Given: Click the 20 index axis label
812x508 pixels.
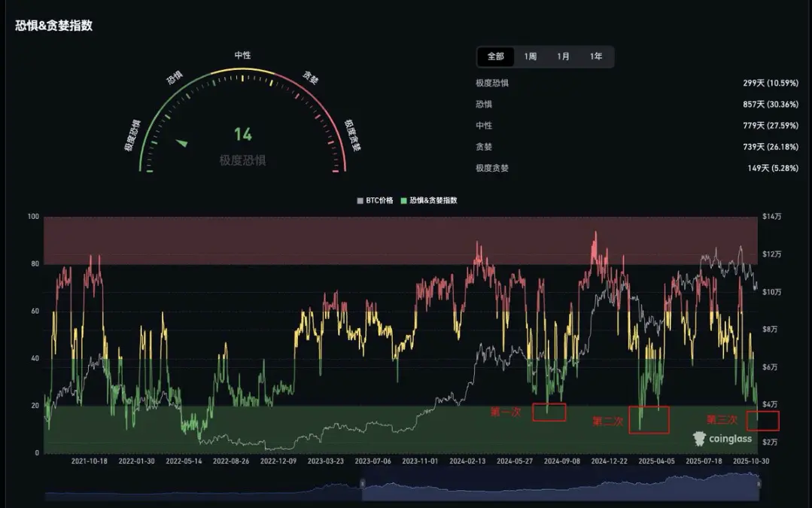Looking at the screenshot, I should pos(35,406).
